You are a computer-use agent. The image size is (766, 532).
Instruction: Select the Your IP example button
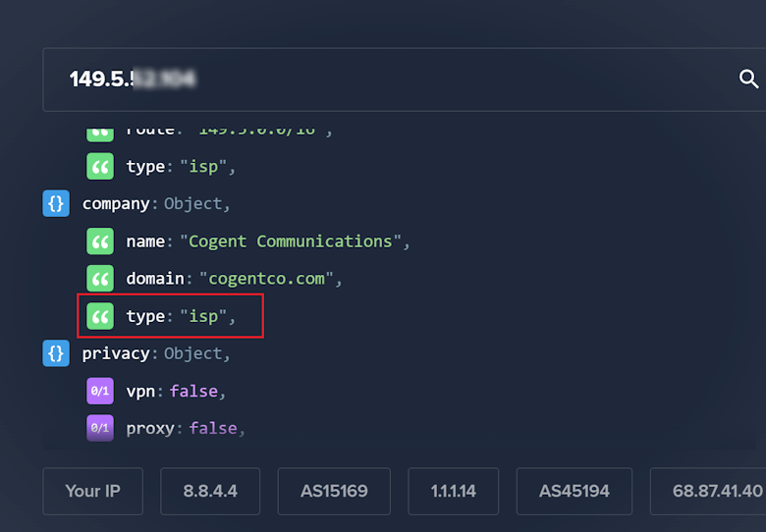click(x=92, y=491)
